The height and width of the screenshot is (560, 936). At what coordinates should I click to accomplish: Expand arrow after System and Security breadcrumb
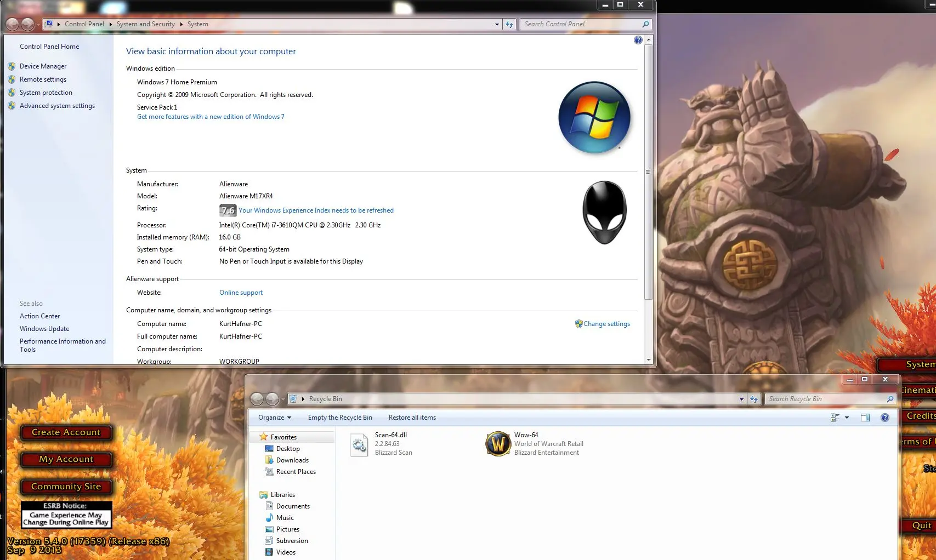tap(181, 24)
